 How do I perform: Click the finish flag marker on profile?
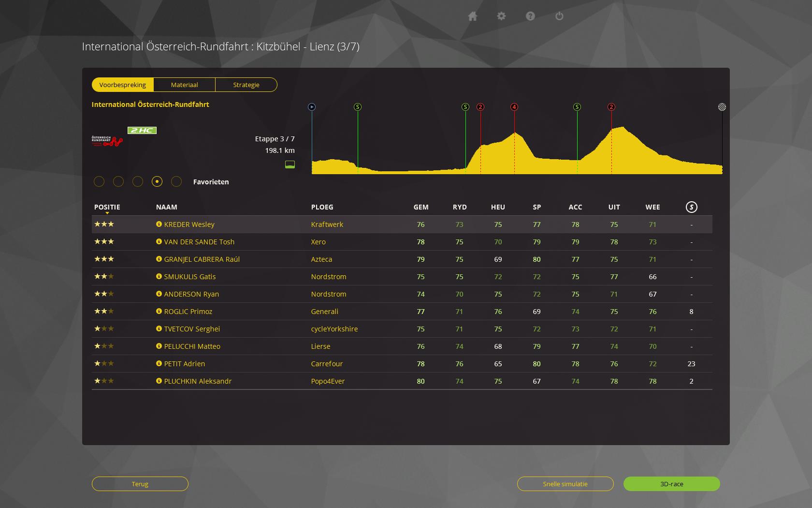click(x=722, y=107)
